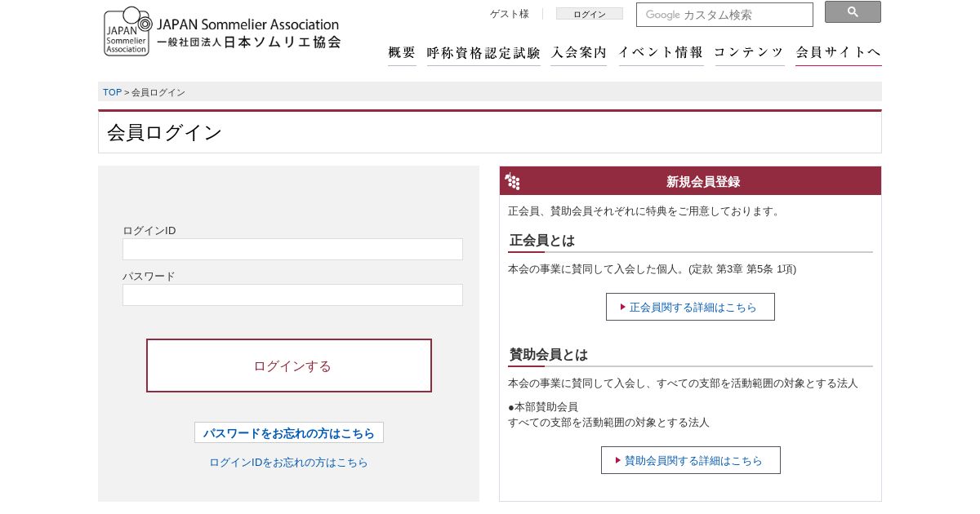Click the 正会員とは heading
The width and height of the screenshot is (980, 514).
(x=542, y=241)
